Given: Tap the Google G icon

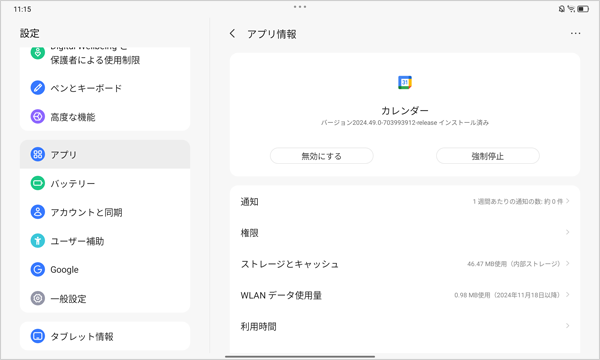Looking at the screenshot, I should click(38, 269).
